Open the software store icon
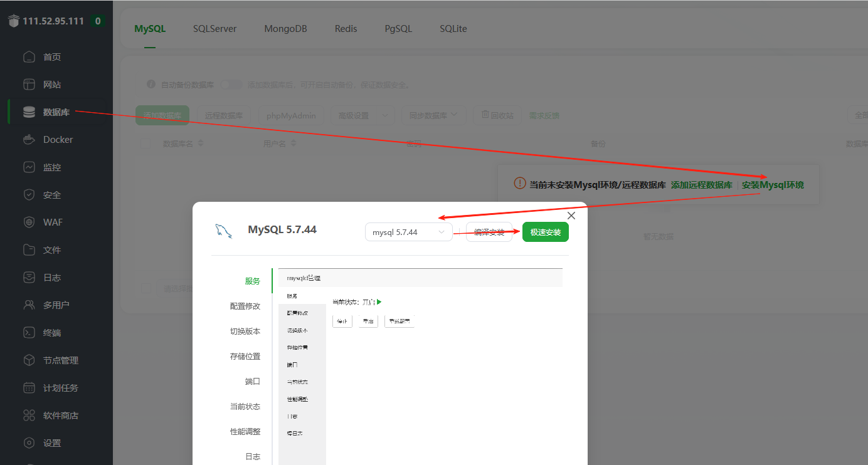The height and width of the screenshot is (465, 868). (x=29, y=415)
